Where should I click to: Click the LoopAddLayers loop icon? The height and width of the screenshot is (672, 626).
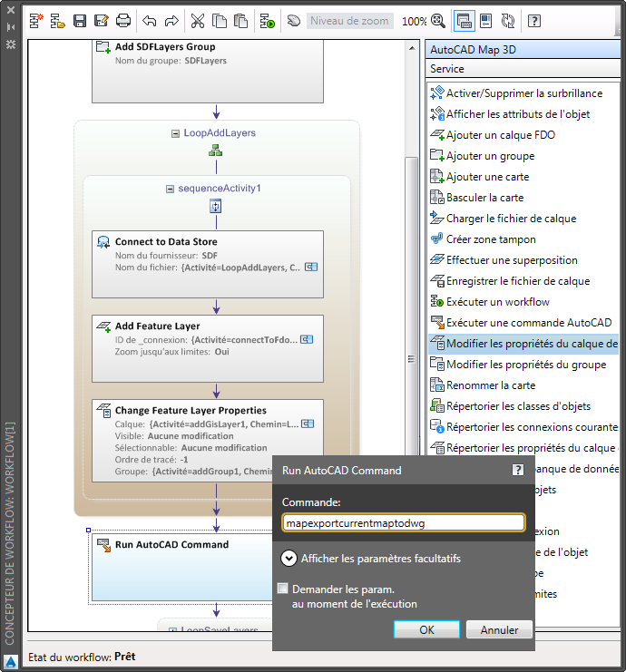tap(215, 151)
